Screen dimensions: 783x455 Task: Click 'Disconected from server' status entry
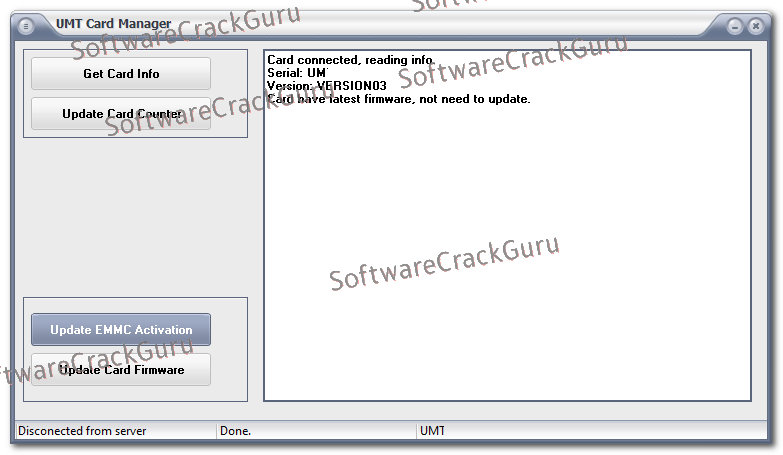82,431
